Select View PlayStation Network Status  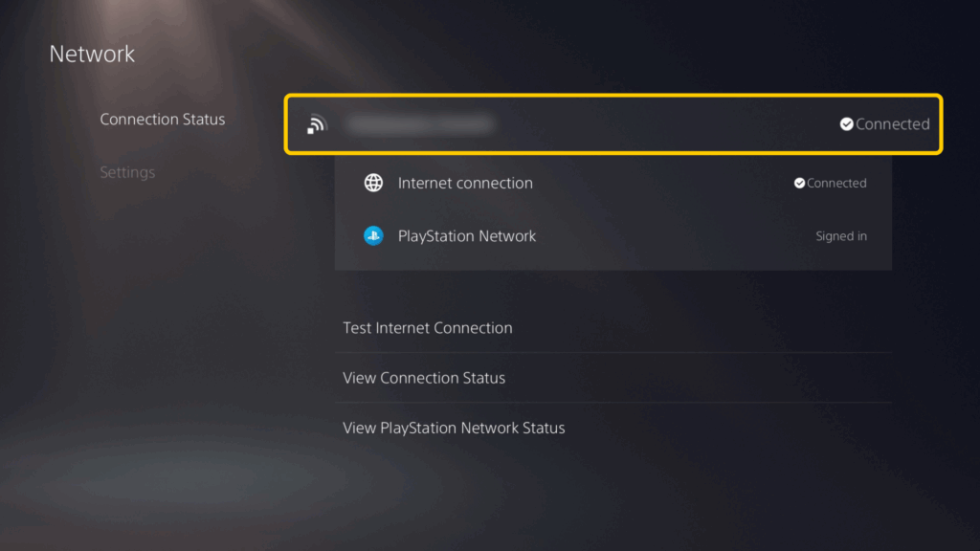pyautogui.click(x=454, y=428)
